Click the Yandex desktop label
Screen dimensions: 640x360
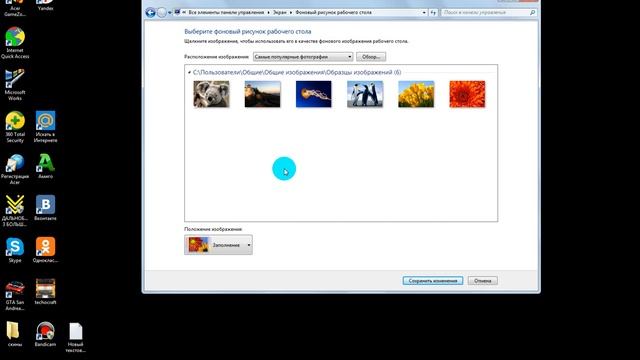click(45, 8)
